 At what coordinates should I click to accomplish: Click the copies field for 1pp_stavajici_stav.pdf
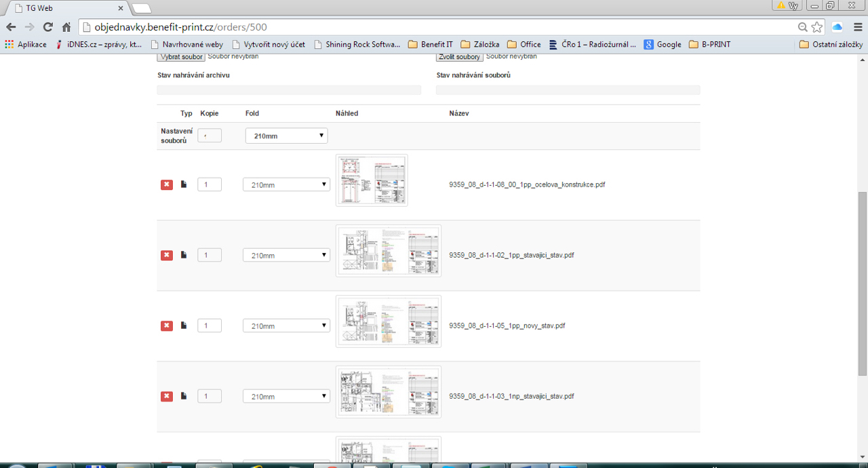click(x=210, y=255)
